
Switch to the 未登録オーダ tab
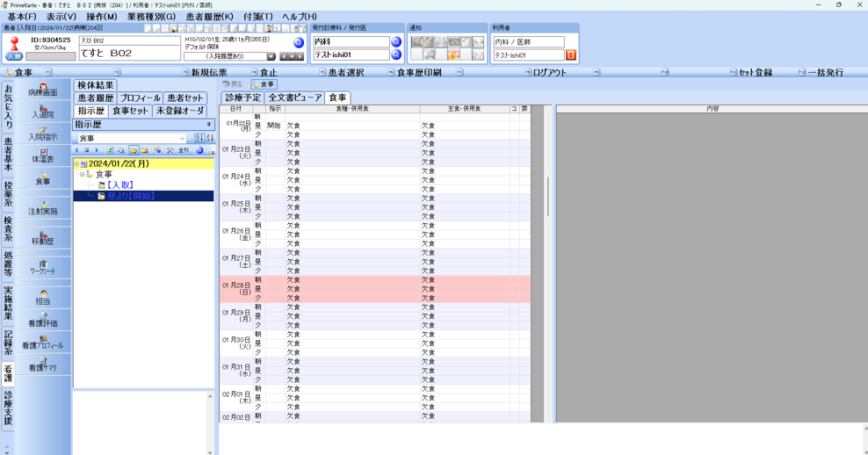point(180,111)
